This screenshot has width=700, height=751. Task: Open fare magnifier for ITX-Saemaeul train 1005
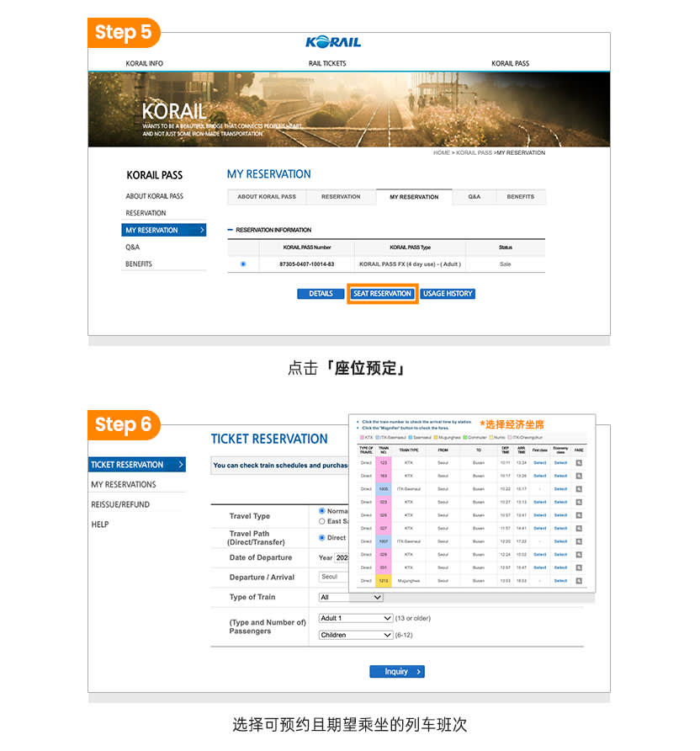[x=579, y=488]
